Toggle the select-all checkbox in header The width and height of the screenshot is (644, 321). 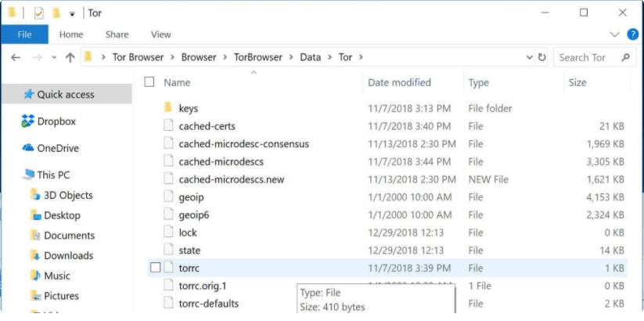(149, 82)
